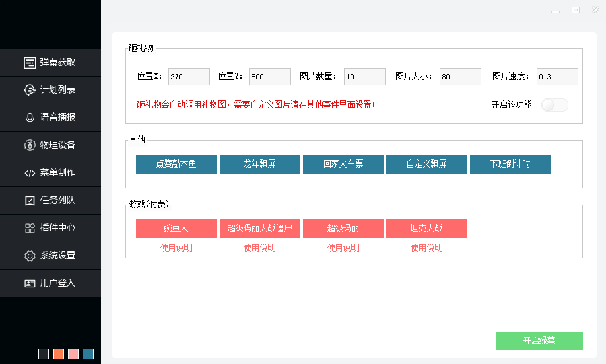Toggle the 开启该功能 switch
The image size is (606, 364).
point(554,105)
